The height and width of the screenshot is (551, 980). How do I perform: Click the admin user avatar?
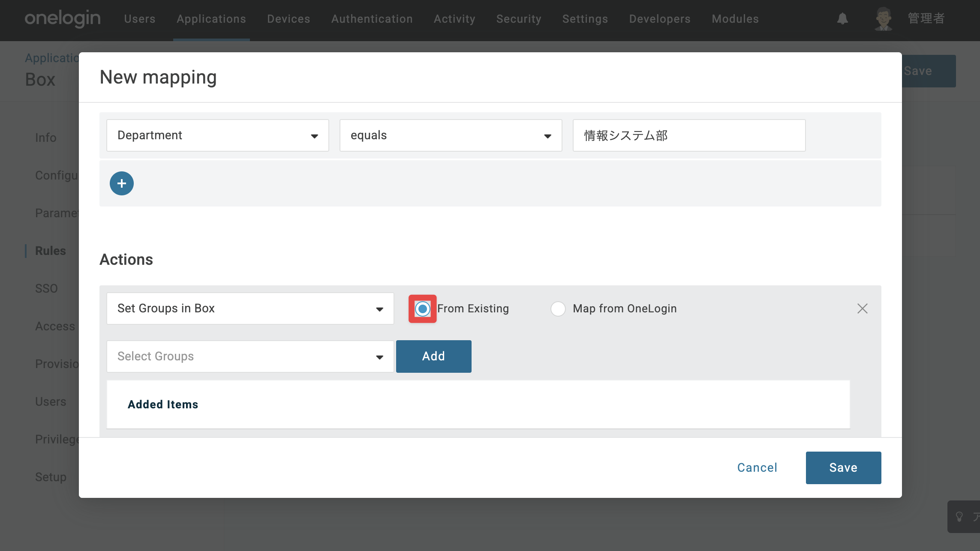[883, 19]
